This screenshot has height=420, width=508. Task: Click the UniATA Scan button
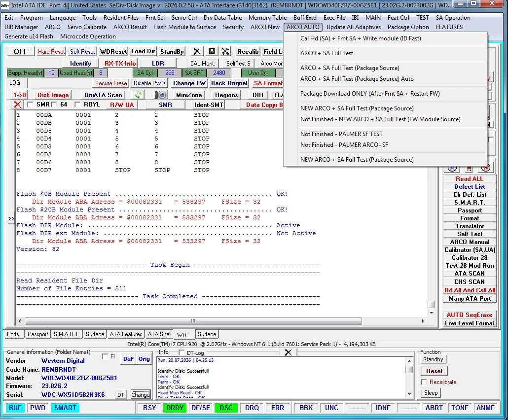click(x=103, y=95)
